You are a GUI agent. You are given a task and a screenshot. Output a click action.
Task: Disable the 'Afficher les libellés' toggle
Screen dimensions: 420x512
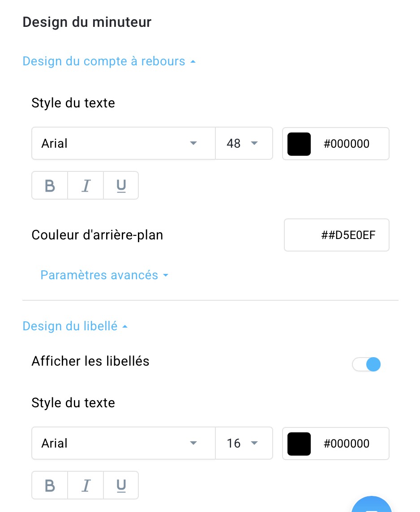(366, 364)
